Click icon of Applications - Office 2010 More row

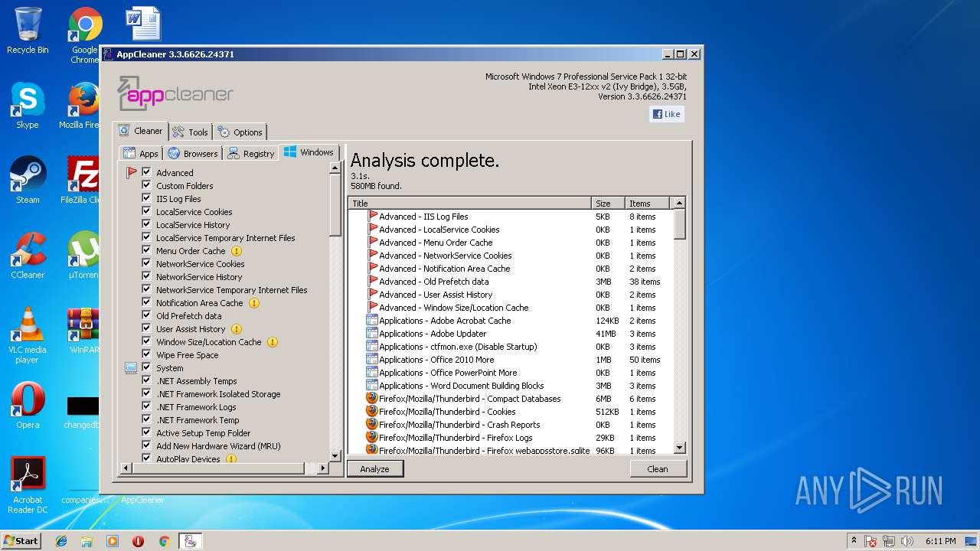(372, 360)
